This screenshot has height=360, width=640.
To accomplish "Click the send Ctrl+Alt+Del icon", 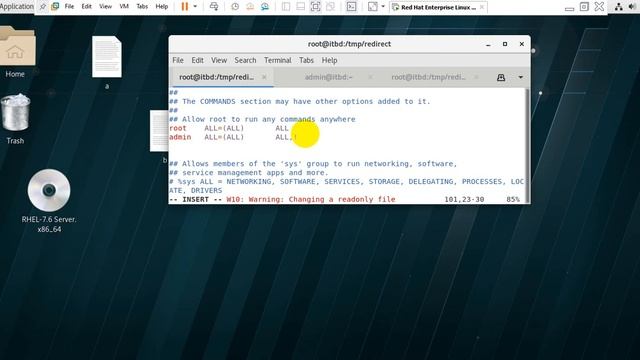I will point(213,7).
